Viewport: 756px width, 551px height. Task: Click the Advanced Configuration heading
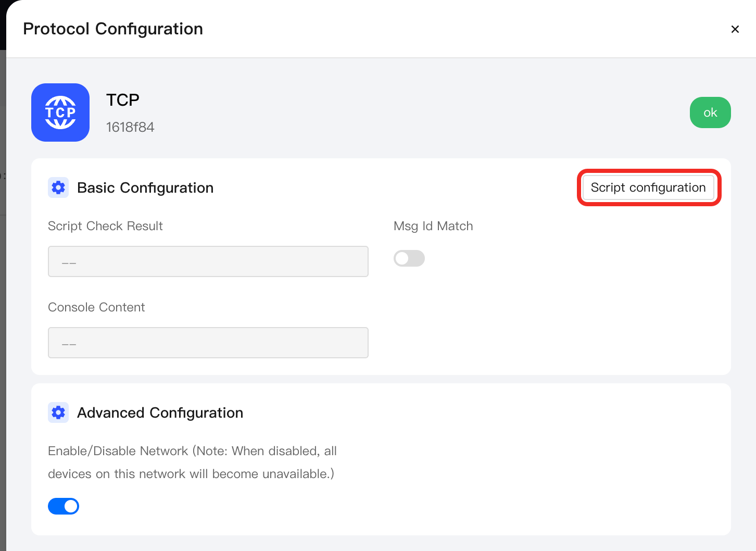point(160,412)
